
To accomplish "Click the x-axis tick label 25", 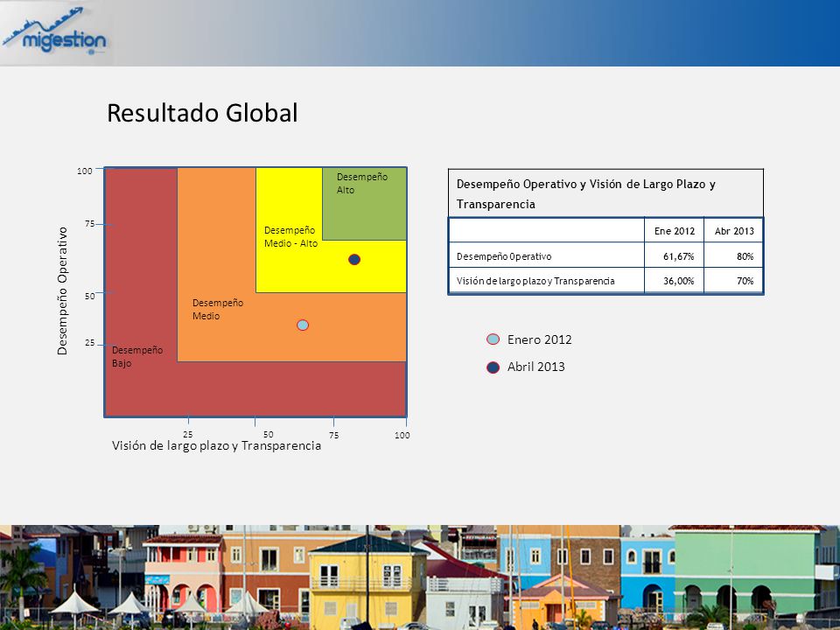I will (187, 435).
